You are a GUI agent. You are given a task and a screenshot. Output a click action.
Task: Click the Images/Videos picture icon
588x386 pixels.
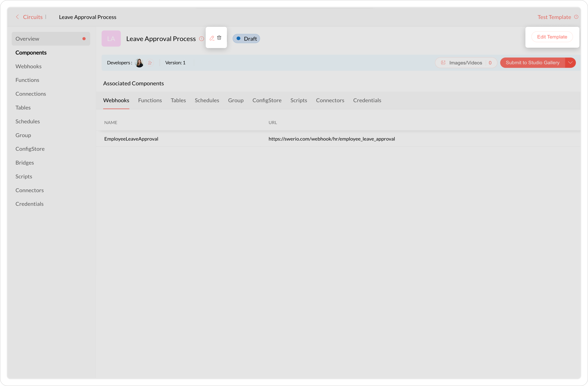[443, 63]
